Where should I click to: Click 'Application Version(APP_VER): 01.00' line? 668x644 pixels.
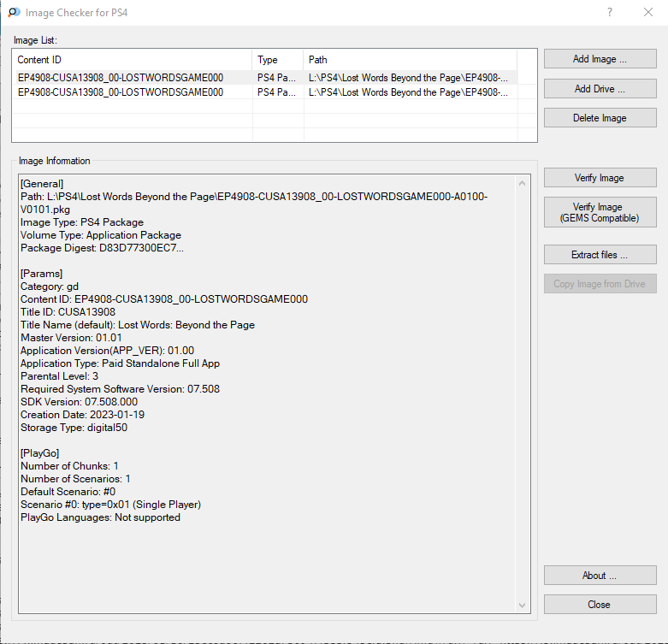point(108,351)
